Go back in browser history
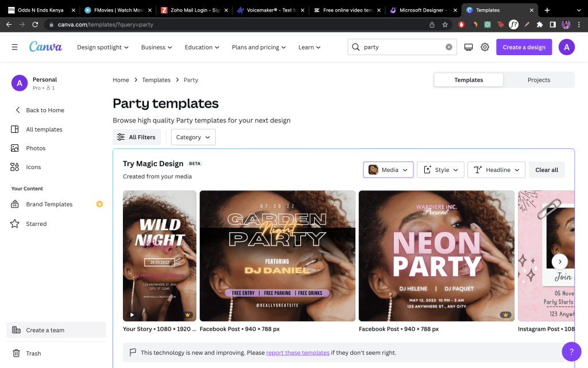 [x=9, y=24]
